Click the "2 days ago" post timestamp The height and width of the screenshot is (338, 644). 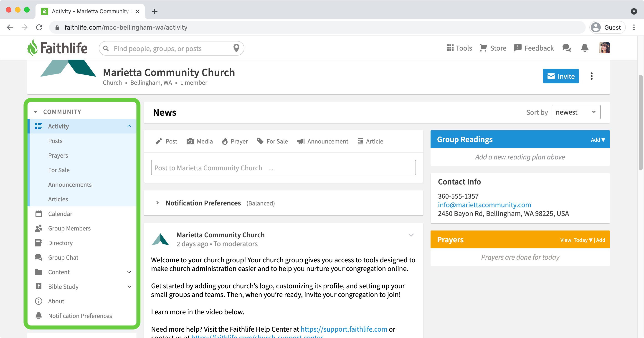point(192,244)
